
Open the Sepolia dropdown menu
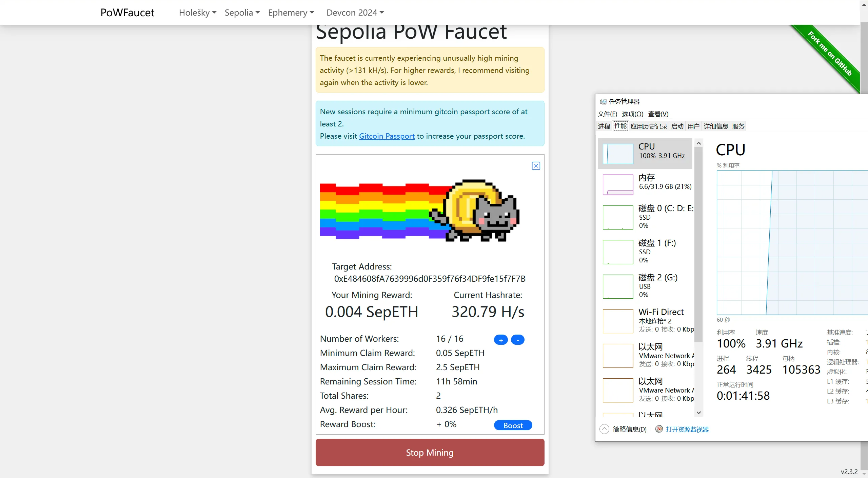242,13
